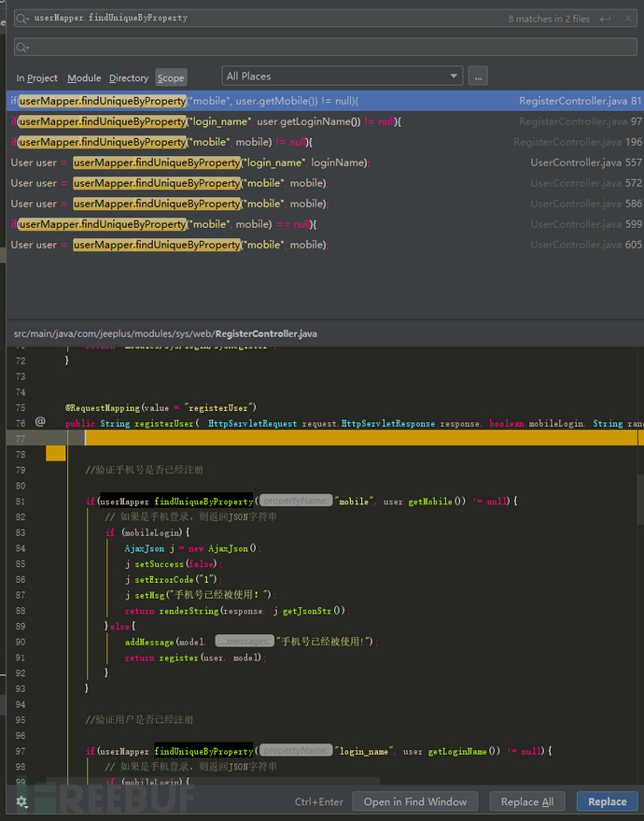Select the Scope search option
644x821 pixels.
[171, 78]
